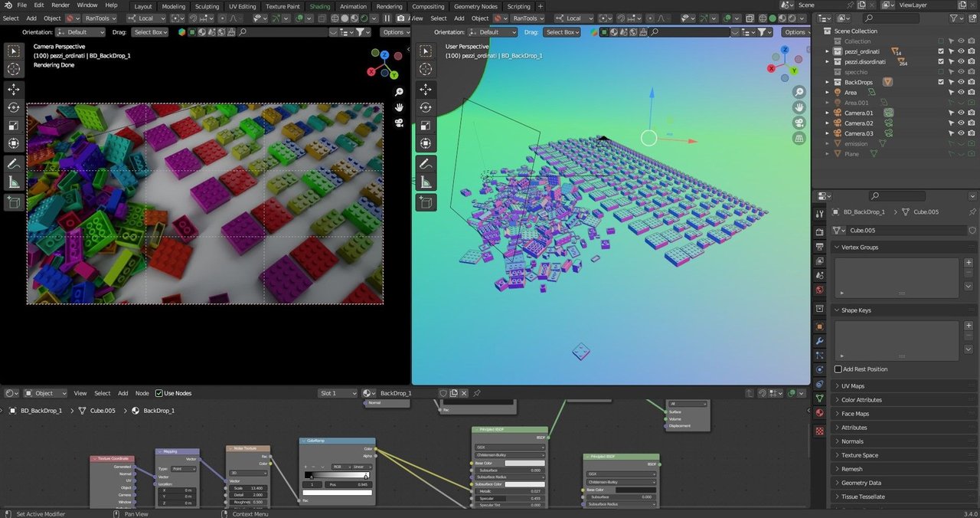Open Orientation Default dropdown in left viewport
980x518 pixels.
click(x=80, y=32)
